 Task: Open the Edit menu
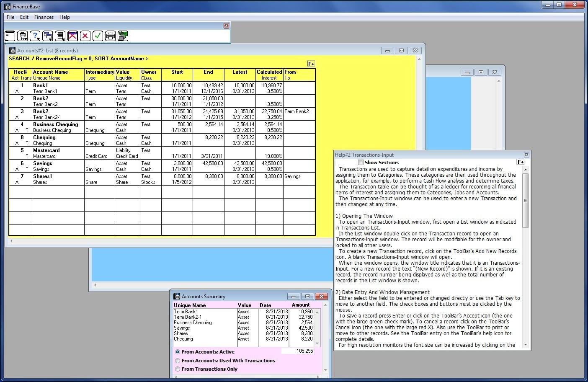tap(24, 17)
